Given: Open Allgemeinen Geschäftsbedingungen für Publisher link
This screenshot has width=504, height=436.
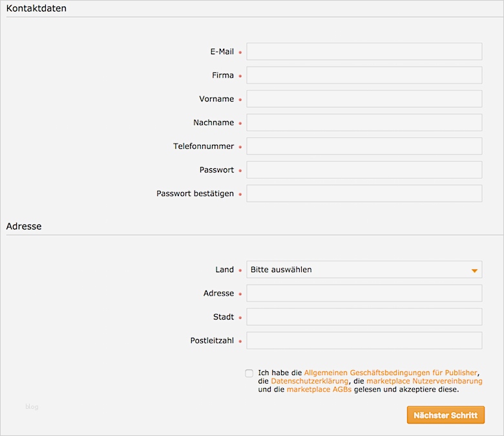Looking at the screenshot, I should click(x=390, y=373).
